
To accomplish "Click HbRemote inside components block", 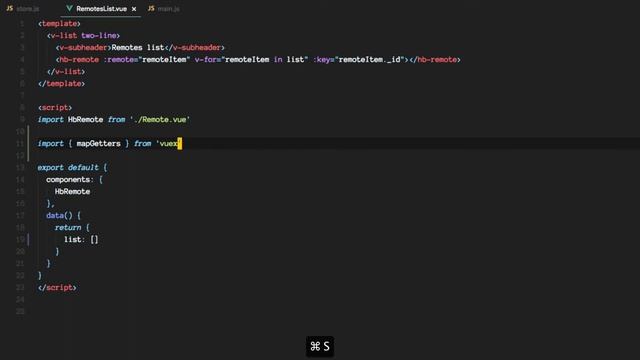I will (72, 191).
